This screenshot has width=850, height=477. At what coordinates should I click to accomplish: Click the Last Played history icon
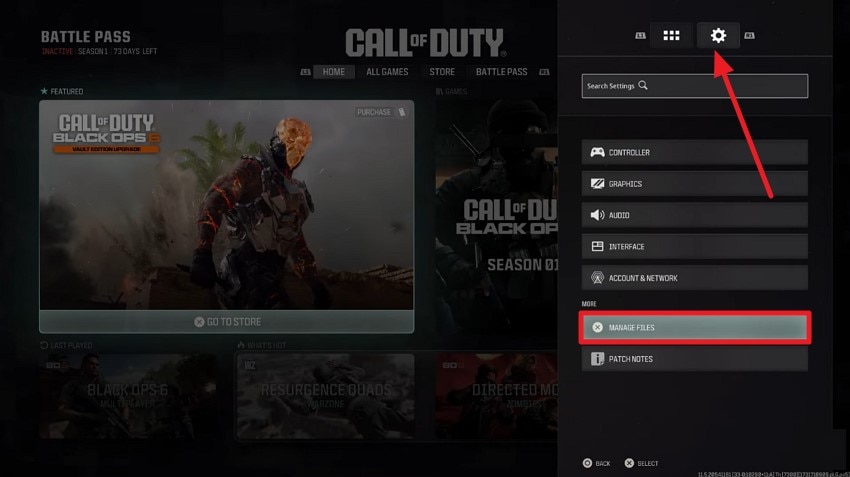(x=44, y=345)
